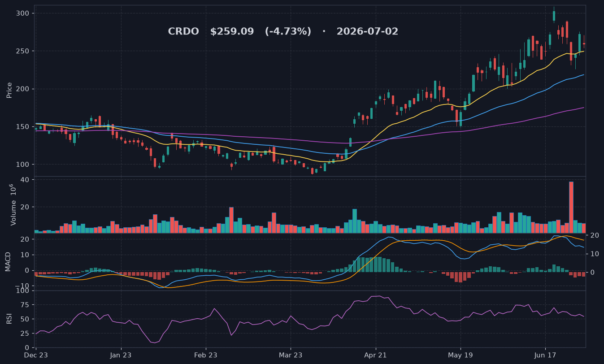
Task: Click the RSI axis label
Action: (9, 319)
